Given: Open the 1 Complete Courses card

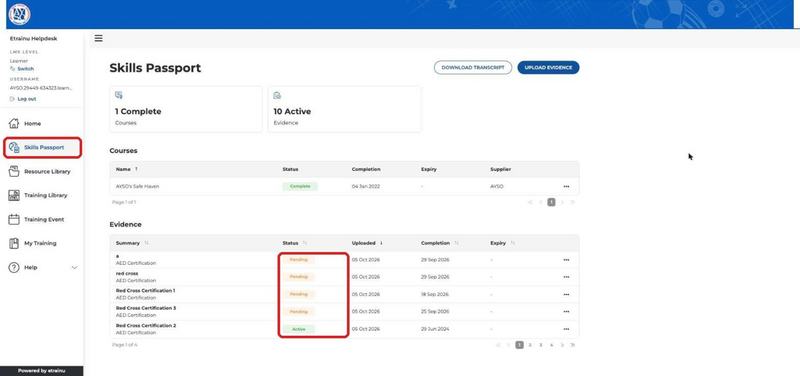Looking at the screenshot, I should click(x=186, y=109).
